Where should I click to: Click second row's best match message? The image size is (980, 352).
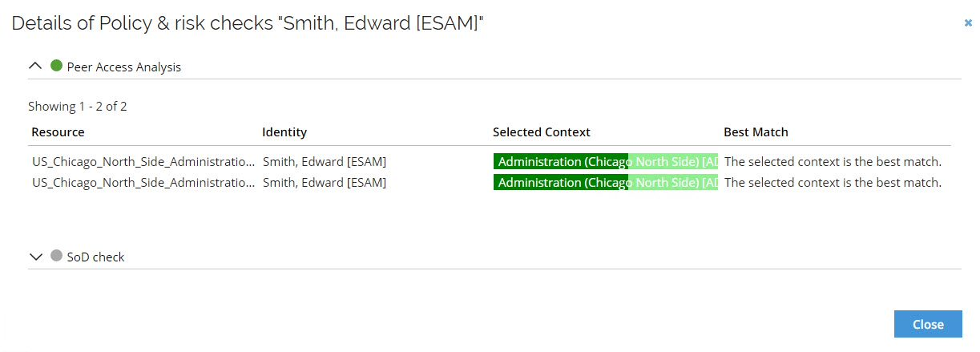[x=833, y=182]
